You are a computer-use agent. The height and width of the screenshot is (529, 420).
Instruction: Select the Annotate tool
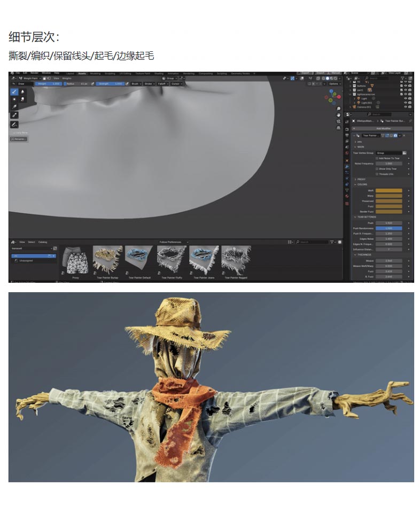(14, 124)
